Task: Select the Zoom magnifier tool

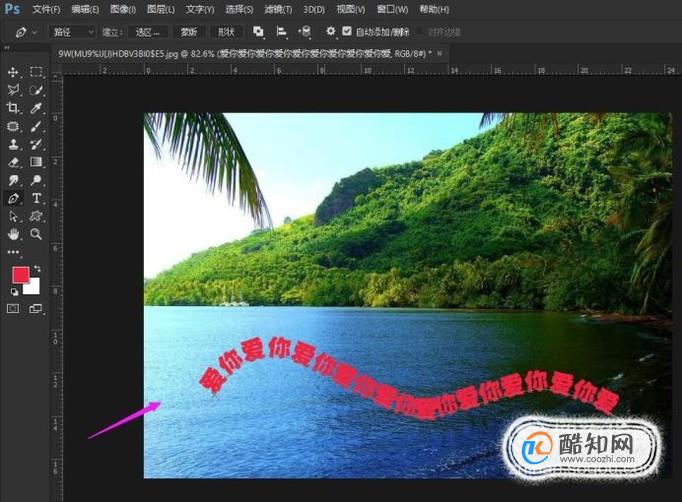Action: click(36, 234)
